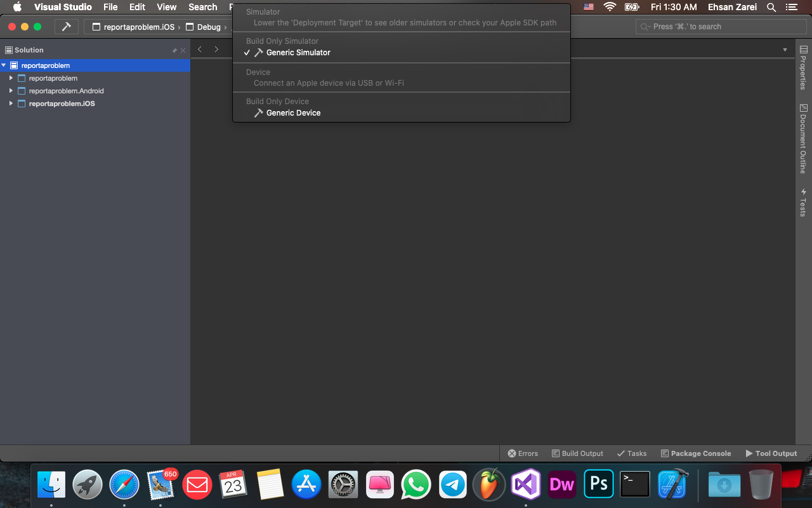Show the Properties panel on the right
The width and height of the screenshot is (812, 508).
[802, 71]
